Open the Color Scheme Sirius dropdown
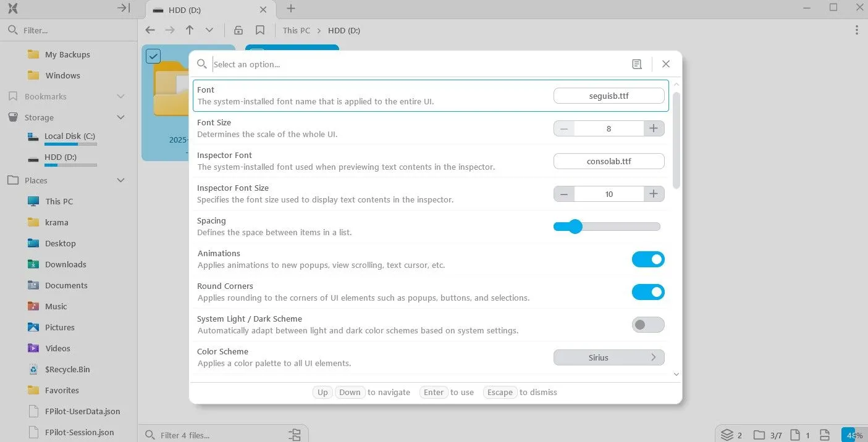Image resolution: width=868 pixels, height=442 pixels. click(x=609, y=357)
